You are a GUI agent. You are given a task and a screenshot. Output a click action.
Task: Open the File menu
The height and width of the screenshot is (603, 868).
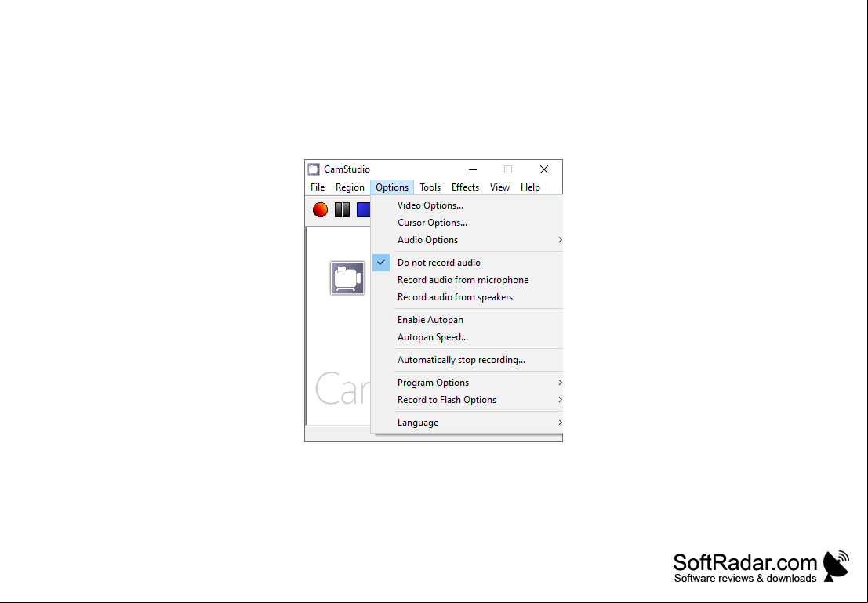pos(318,187)
